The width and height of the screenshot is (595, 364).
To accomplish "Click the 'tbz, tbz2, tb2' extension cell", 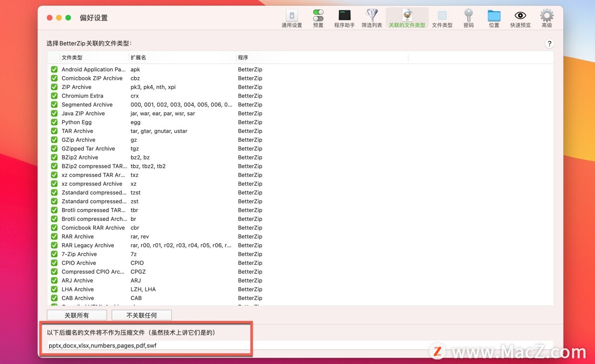I will click(x=148, y=166).
